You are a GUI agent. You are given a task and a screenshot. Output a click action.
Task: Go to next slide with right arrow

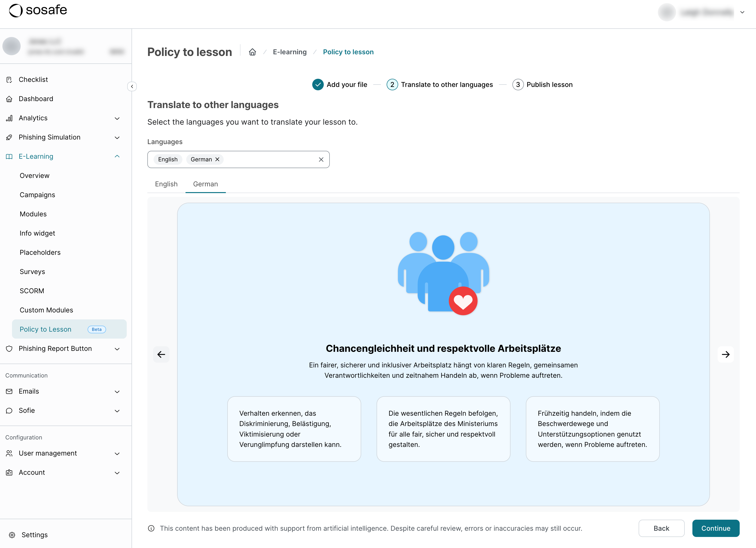pyautogui.click(x=725, y=354)
